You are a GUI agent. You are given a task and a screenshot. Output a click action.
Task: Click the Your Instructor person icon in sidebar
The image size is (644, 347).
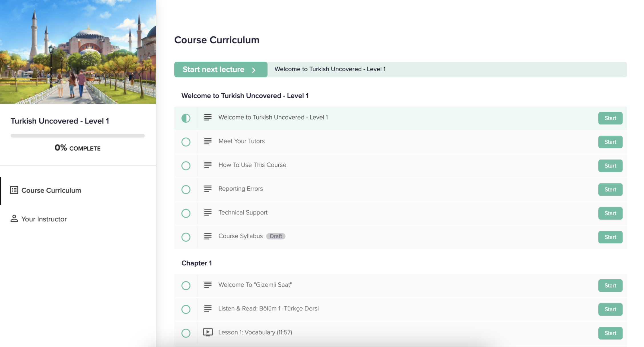tap(14, 218)
